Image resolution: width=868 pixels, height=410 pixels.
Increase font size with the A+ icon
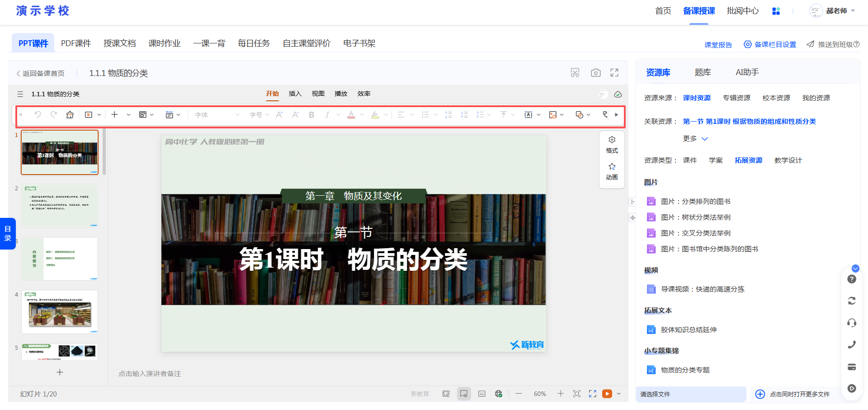(279, 115)
